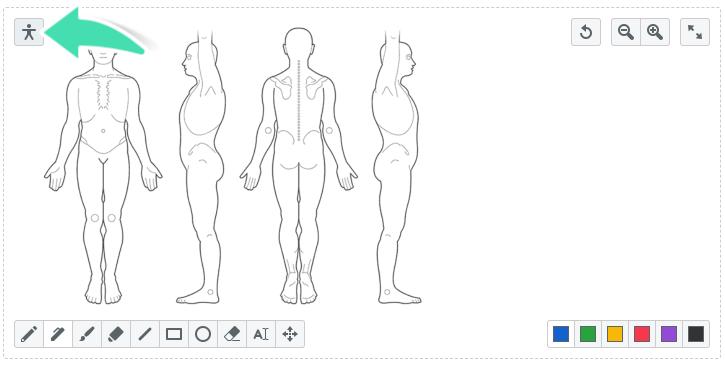Select the straight line tool

click(145, 334)
